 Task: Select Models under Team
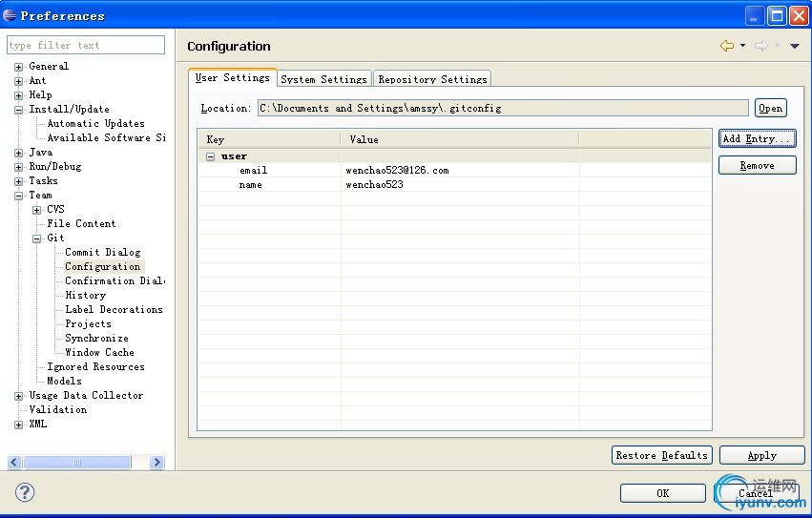tap(64, 382)
